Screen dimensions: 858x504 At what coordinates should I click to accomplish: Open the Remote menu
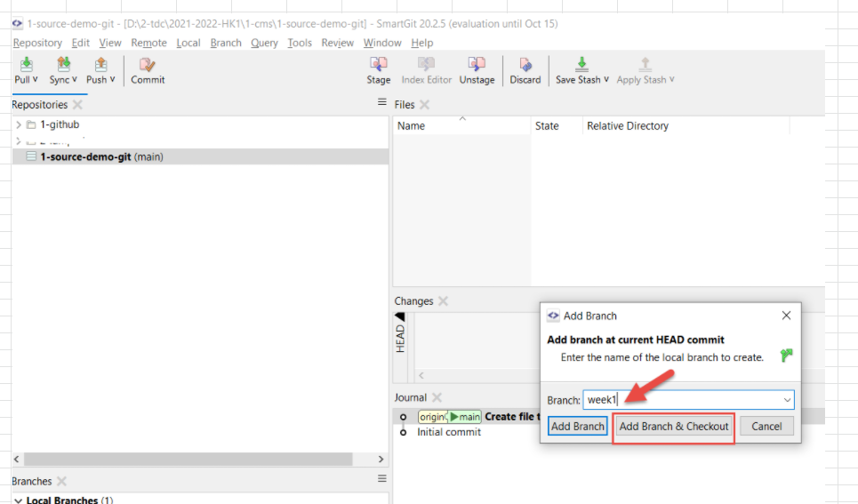148,43
